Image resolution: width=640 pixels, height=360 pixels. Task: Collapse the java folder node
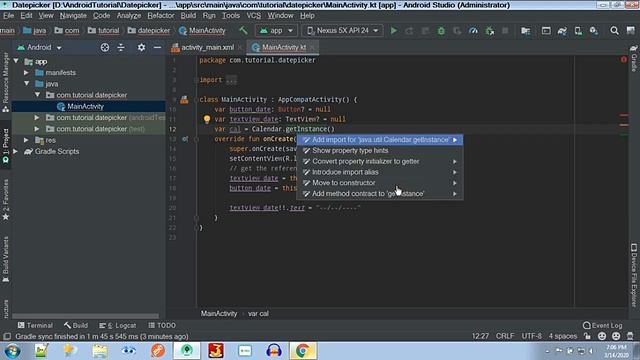coord(27,84)
